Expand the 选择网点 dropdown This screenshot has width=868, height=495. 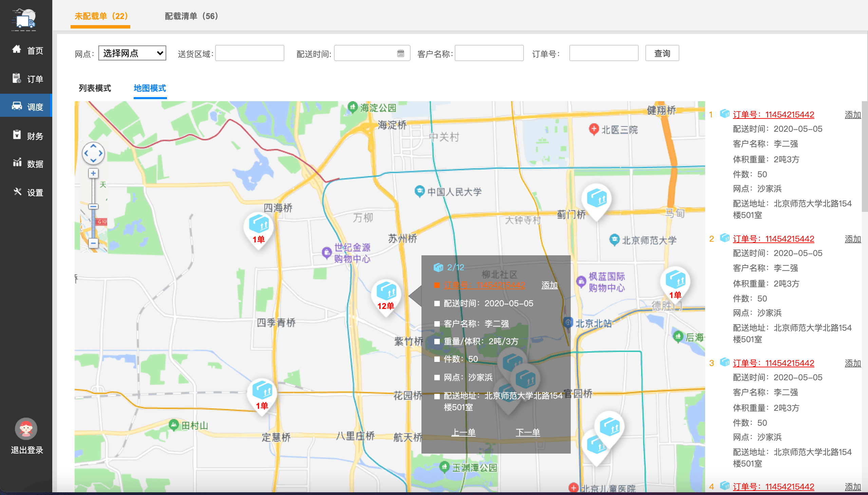(x=132, y=53)
